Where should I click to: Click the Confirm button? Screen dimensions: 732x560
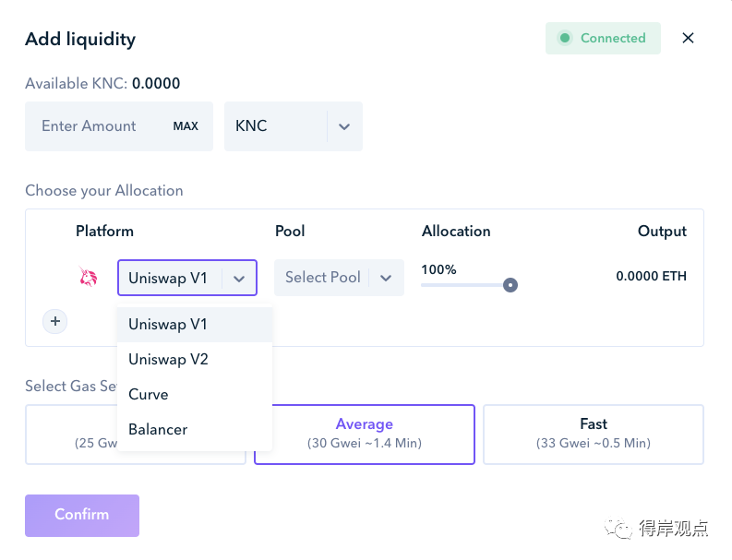(82, 516)
